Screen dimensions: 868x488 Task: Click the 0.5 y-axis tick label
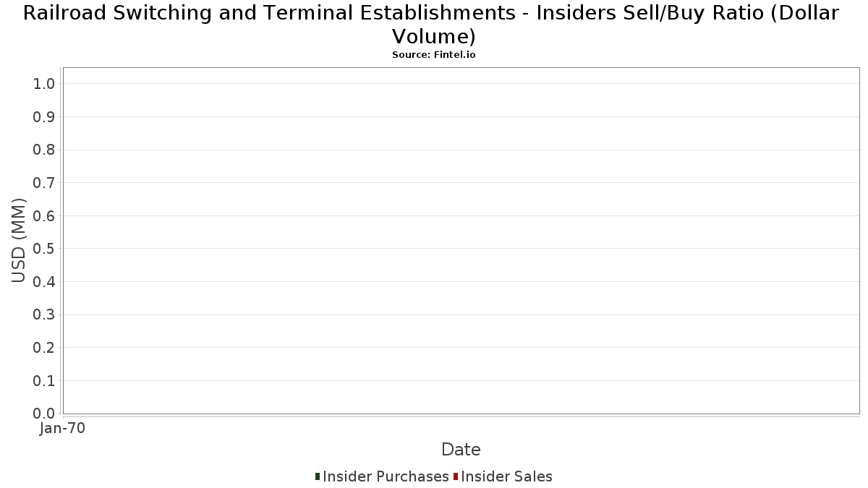tap(44, 249)
